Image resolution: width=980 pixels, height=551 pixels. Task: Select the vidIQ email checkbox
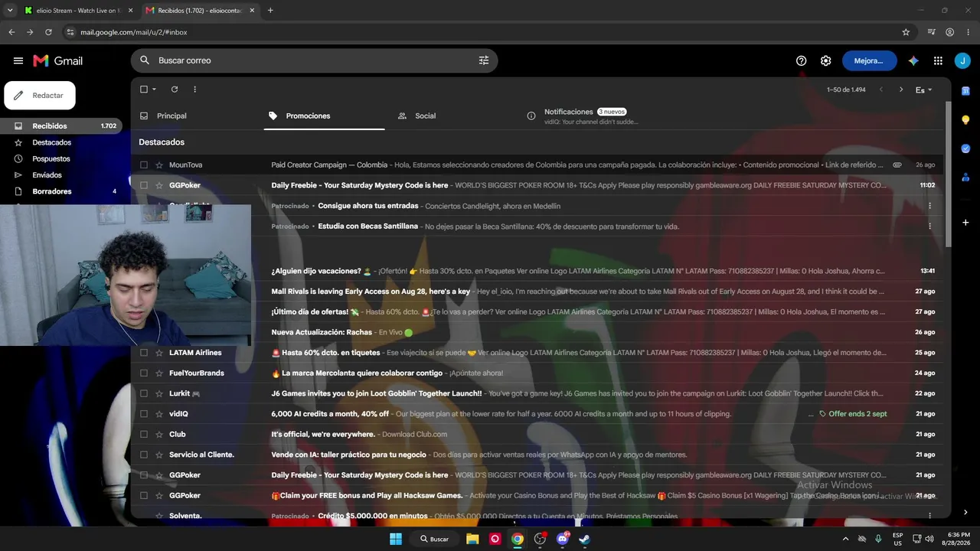pos(144,414)
